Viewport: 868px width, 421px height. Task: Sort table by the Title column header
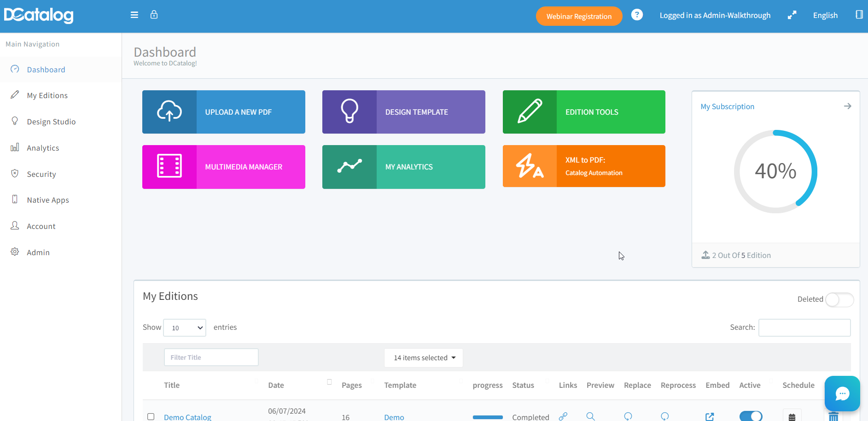click(172, 385)
